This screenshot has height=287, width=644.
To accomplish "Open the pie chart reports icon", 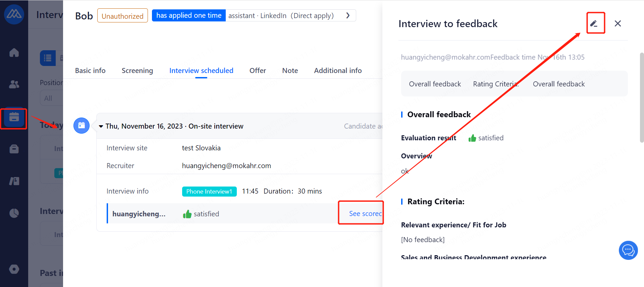I will tap(14, 213).
